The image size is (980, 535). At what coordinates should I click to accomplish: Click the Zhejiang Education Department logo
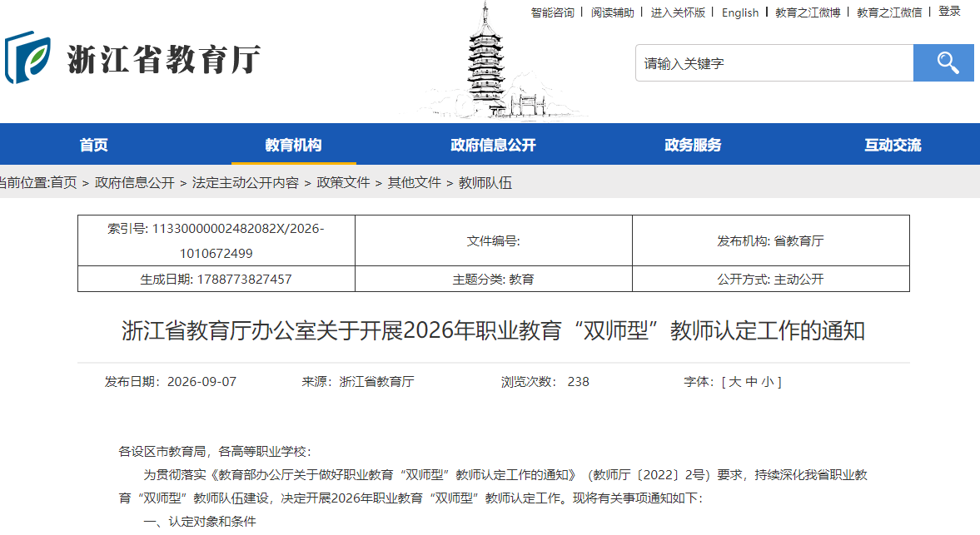(x=132, y=58)
